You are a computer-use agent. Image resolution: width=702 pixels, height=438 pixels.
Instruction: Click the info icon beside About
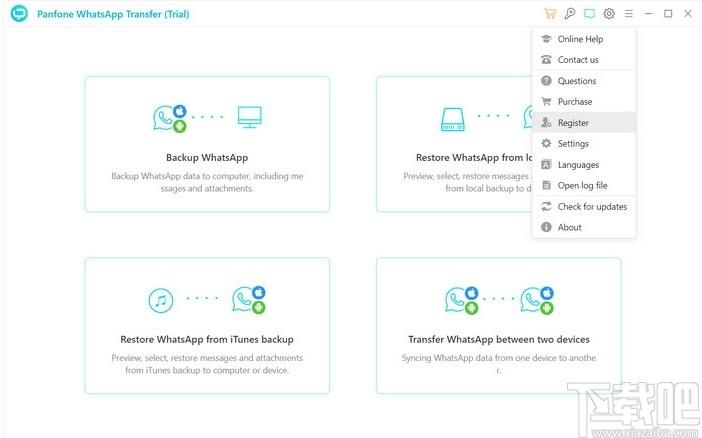click(x=546, y=227)
